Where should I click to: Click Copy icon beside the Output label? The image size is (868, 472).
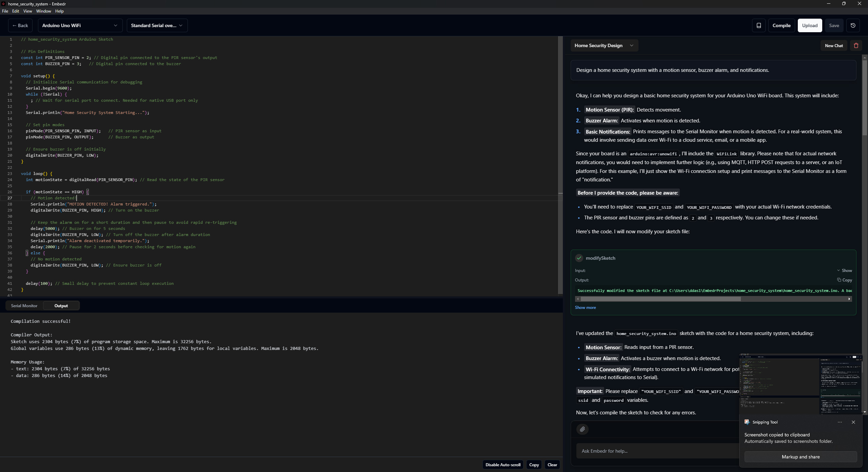(x=845, y=280)
